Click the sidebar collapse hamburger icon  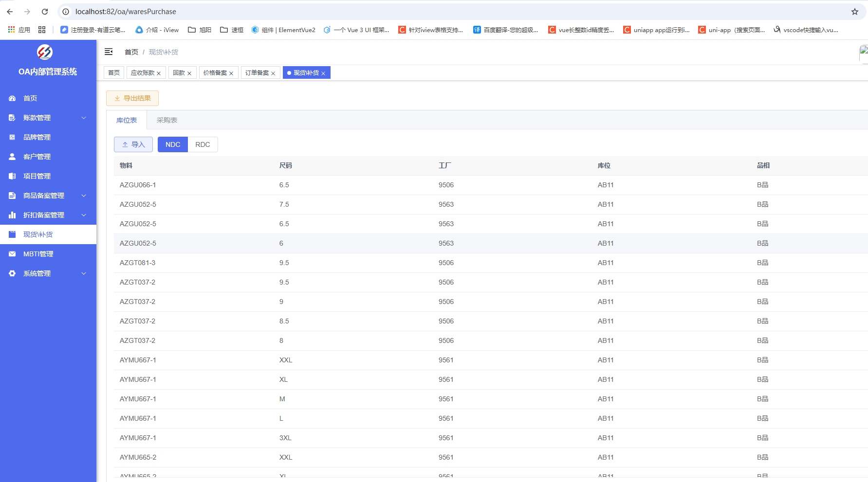[x=109, y=52]
